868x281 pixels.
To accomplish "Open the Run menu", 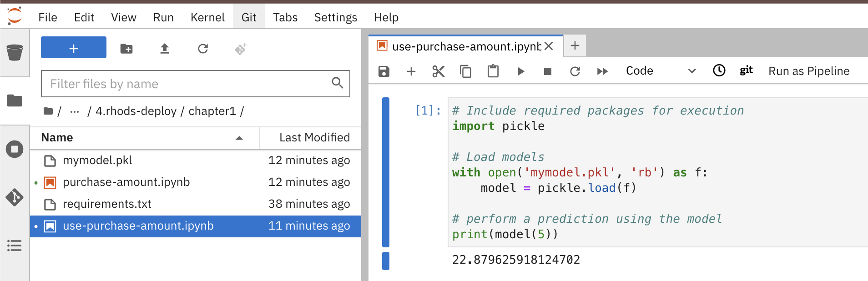I will [163, 17].
